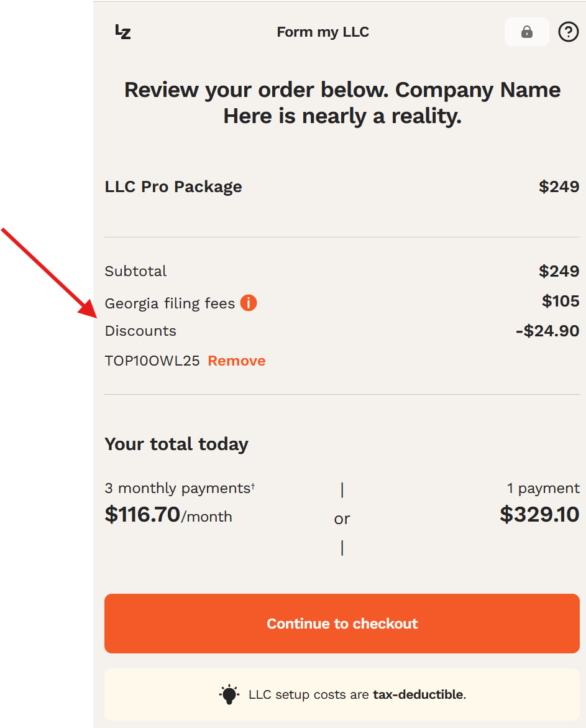Click the Discounts line showing -$24.90
The height and width of the screenshot is (728, 586).
tap(547, 331)
